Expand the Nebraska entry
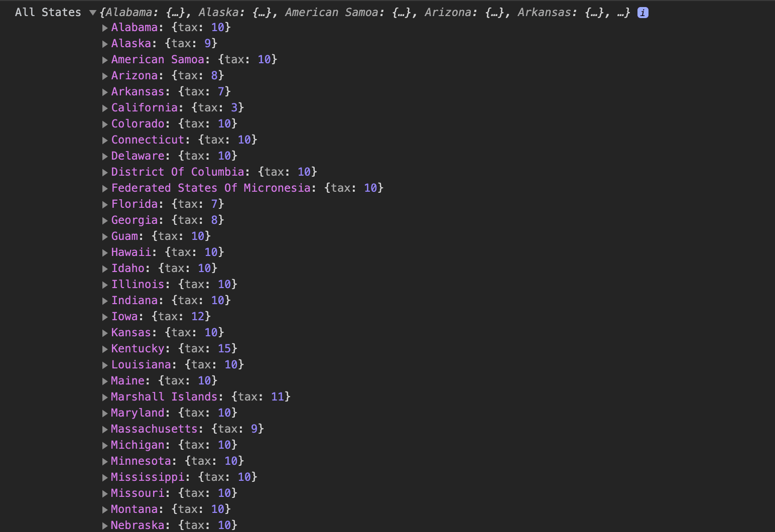The height and width of the screenshot is (532, 775). [x=105, y=526]
